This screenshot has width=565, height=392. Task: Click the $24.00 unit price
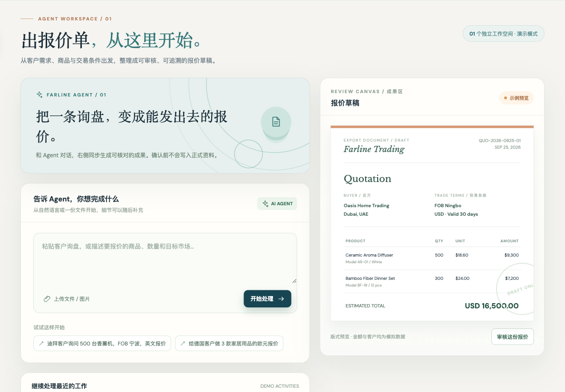(x=462, y=278)
